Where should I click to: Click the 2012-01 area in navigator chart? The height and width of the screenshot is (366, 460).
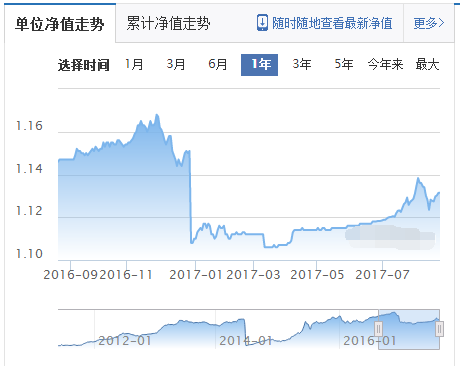click(x=125, y=341)
